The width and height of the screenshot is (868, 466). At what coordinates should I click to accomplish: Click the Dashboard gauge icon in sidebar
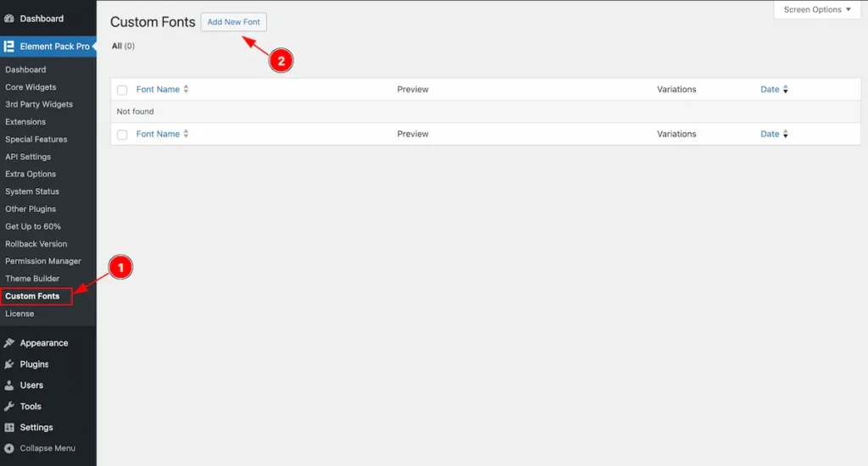click(9, 18)
